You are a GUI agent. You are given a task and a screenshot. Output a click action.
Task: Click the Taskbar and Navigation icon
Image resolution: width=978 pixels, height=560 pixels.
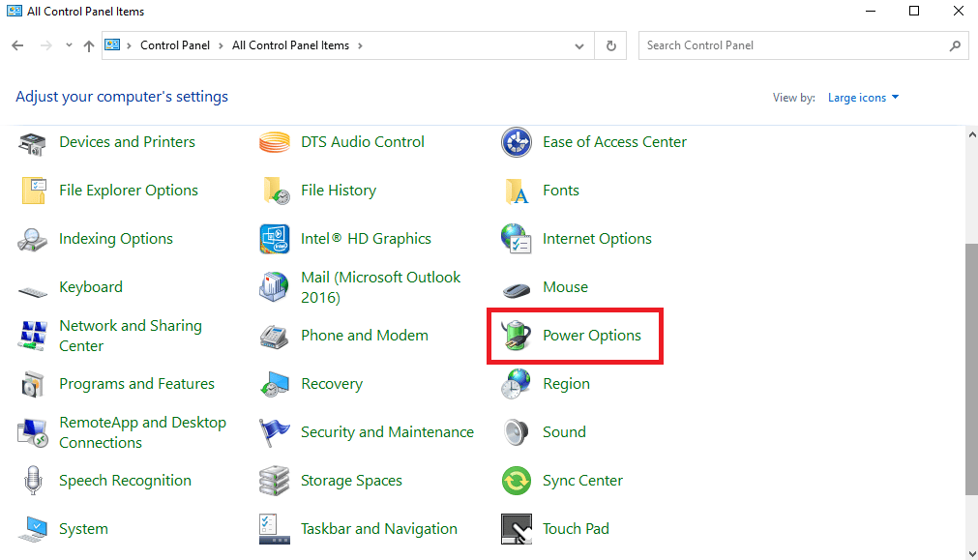[x=275, y=529]
